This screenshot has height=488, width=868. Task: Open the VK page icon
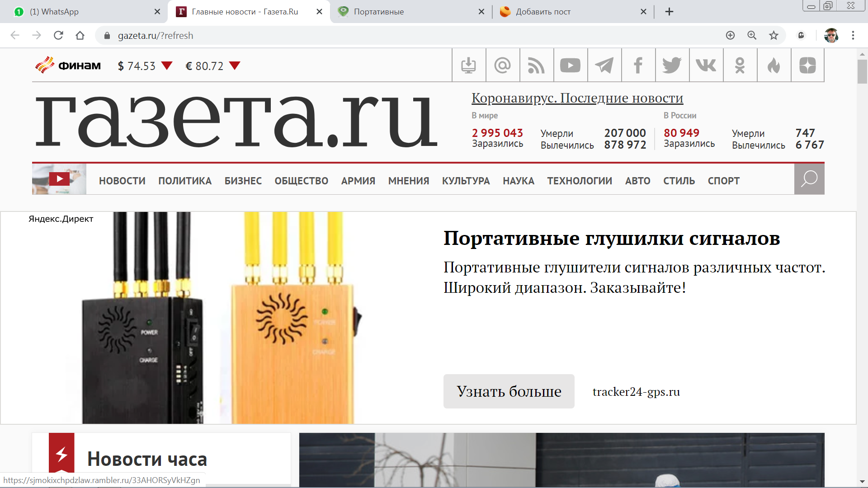[x=706, y=65]
